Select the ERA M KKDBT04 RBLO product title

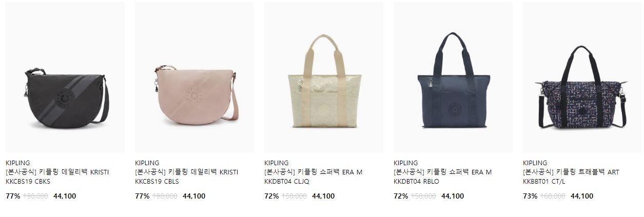(x=443, y=176)
